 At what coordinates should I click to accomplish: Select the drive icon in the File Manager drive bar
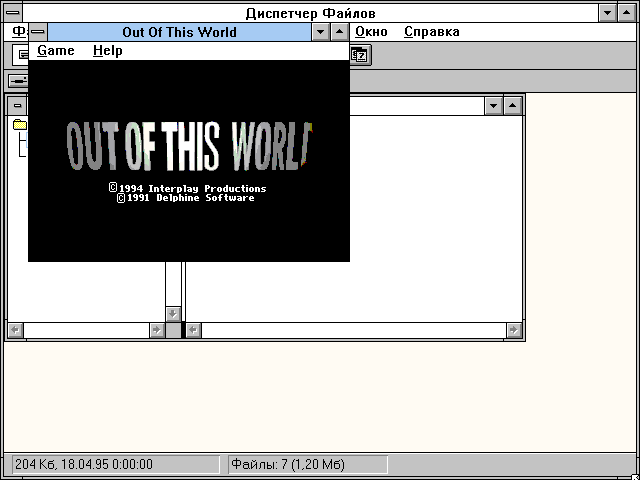18,81
